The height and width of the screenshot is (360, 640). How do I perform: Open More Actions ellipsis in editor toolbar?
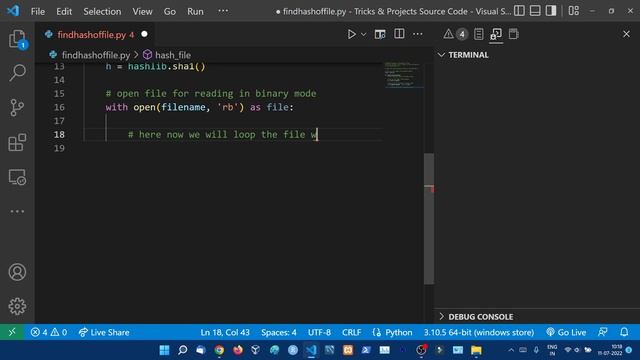[418, 34]
